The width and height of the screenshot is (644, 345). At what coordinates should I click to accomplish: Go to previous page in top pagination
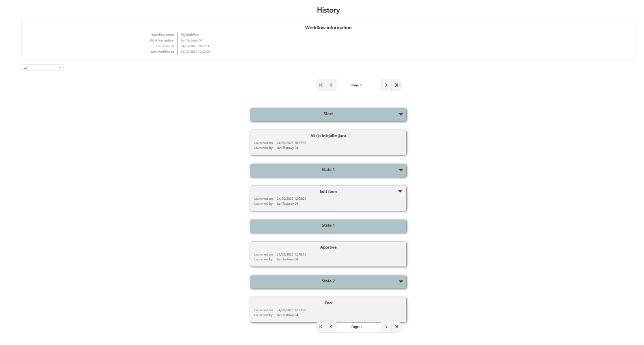point(331,85)
